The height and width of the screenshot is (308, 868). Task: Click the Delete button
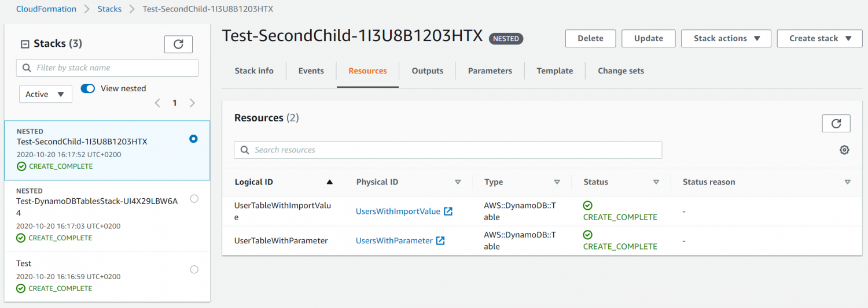(x=590, y=39)
